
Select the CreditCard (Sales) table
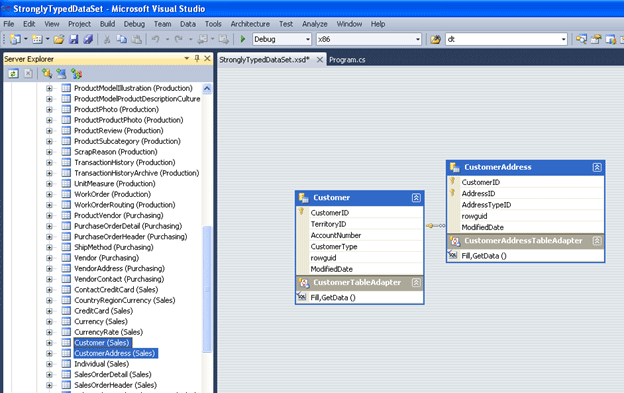point(103,311)
